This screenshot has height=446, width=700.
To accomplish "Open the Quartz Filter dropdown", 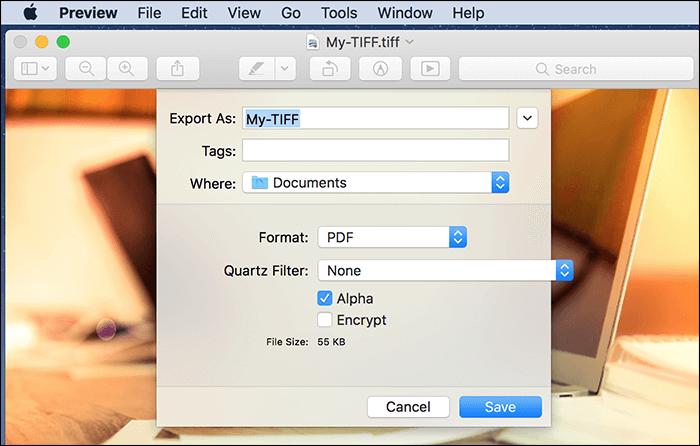I will [x=445, y=270].
